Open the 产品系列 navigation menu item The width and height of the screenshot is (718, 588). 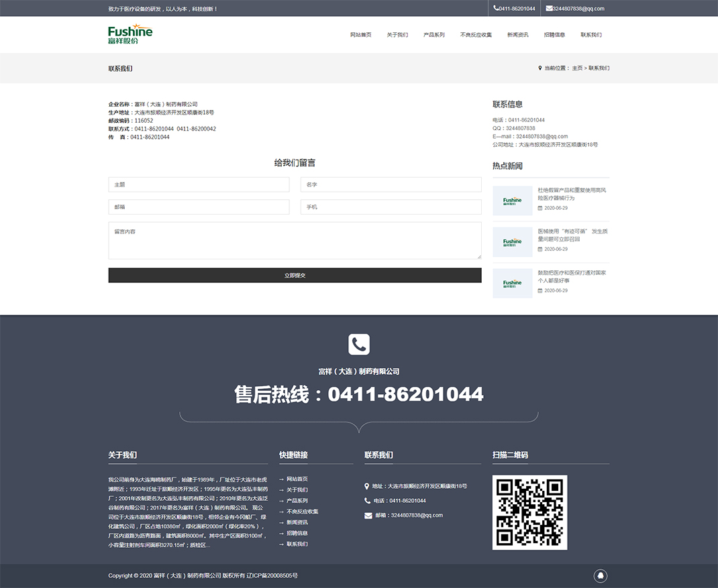click(433, 35)
